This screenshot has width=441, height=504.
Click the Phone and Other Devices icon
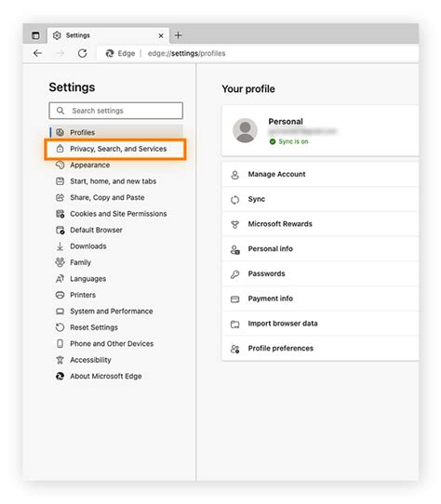click(x=60, y=344)
